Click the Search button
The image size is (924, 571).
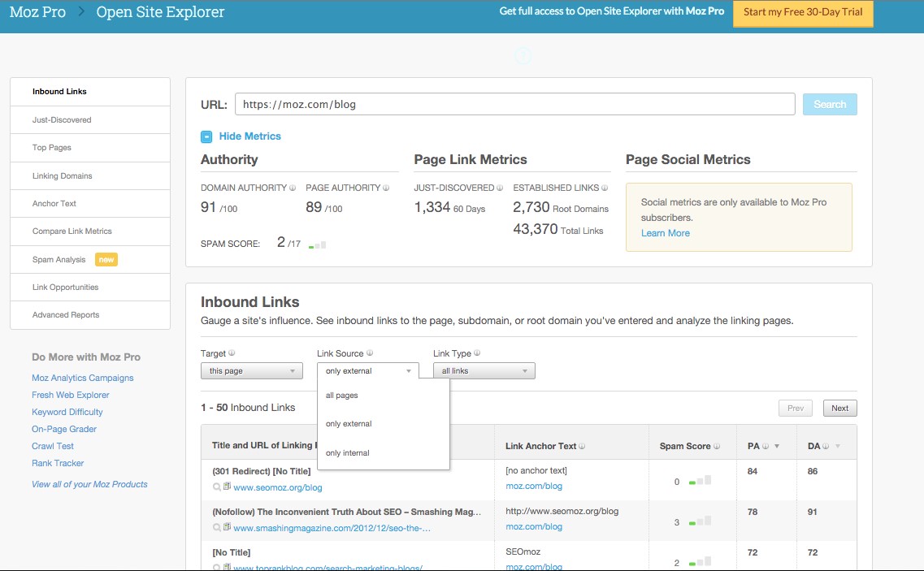830,104
